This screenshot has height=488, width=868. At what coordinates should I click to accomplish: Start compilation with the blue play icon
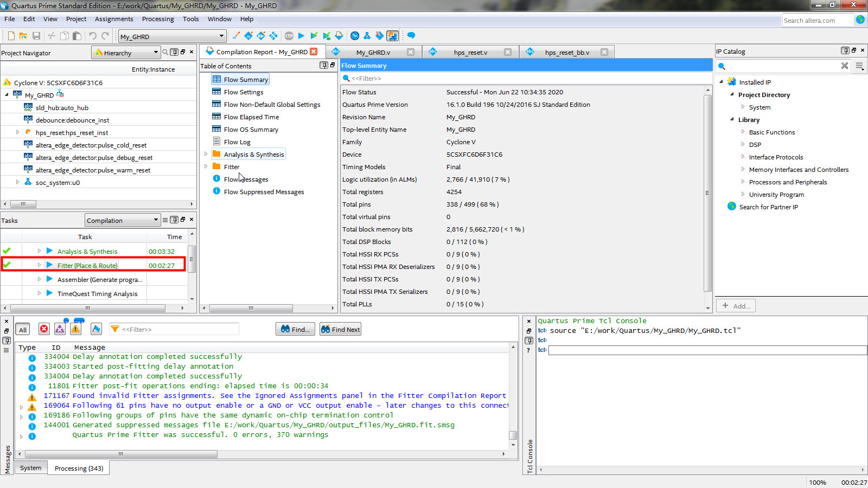click(301, 36)
